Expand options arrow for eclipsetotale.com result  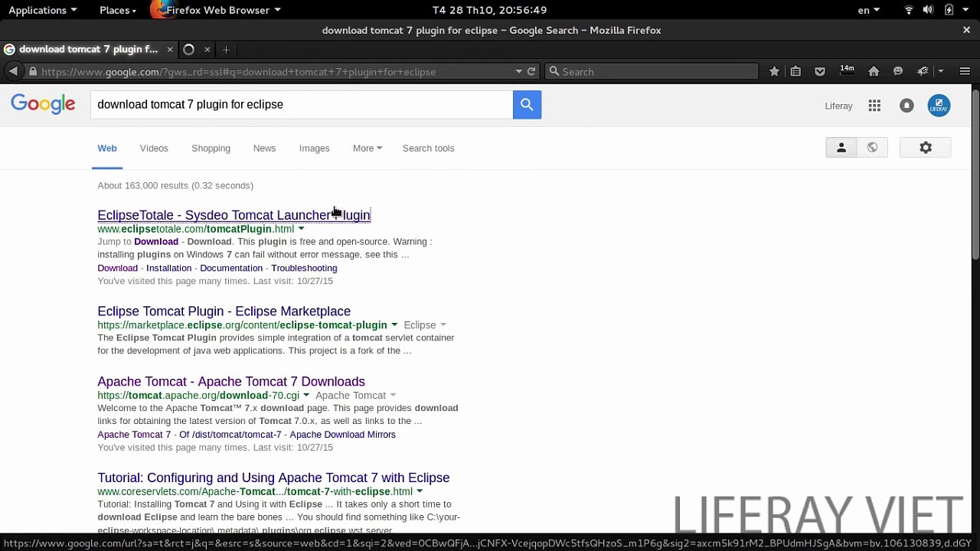[301, 229]
